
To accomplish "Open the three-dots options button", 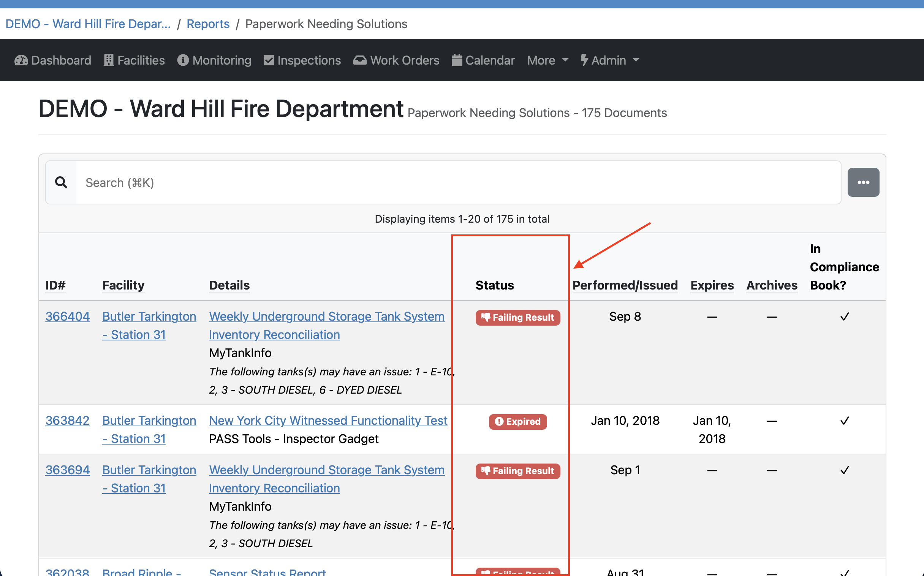I will coord(863,182).
